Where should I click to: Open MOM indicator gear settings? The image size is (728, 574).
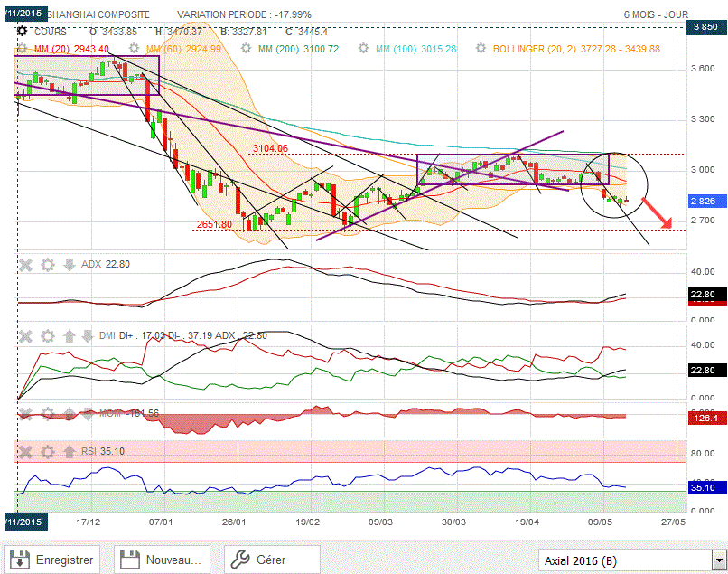[47, 414]
